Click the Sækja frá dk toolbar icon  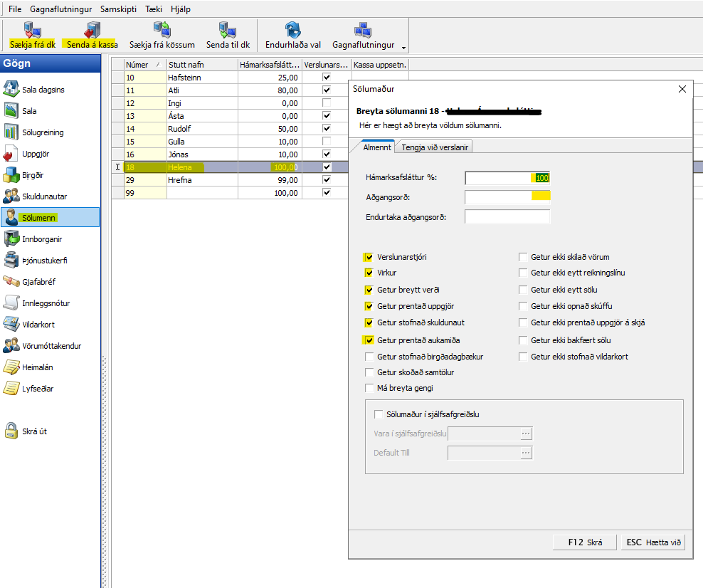click(x=32, y=30)
